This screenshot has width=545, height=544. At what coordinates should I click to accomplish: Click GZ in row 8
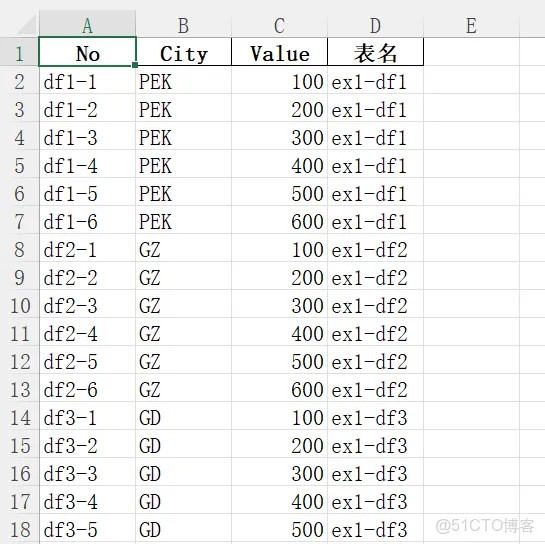point(184,248)
